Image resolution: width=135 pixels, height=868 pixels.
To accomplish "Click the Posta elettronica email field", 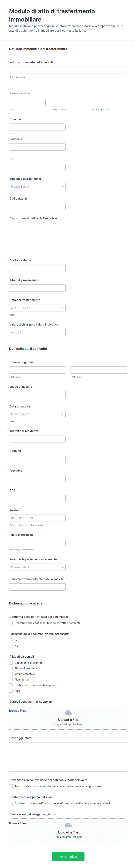I will [37, 542].
